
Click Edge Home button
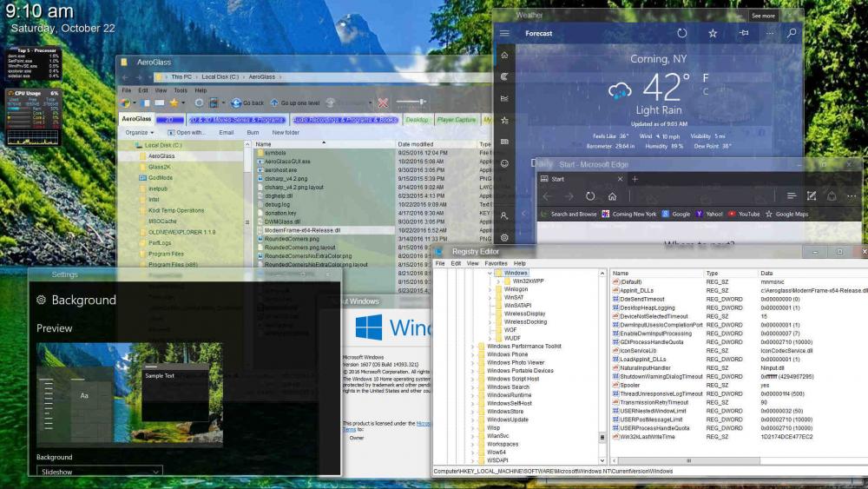(612, 196)
